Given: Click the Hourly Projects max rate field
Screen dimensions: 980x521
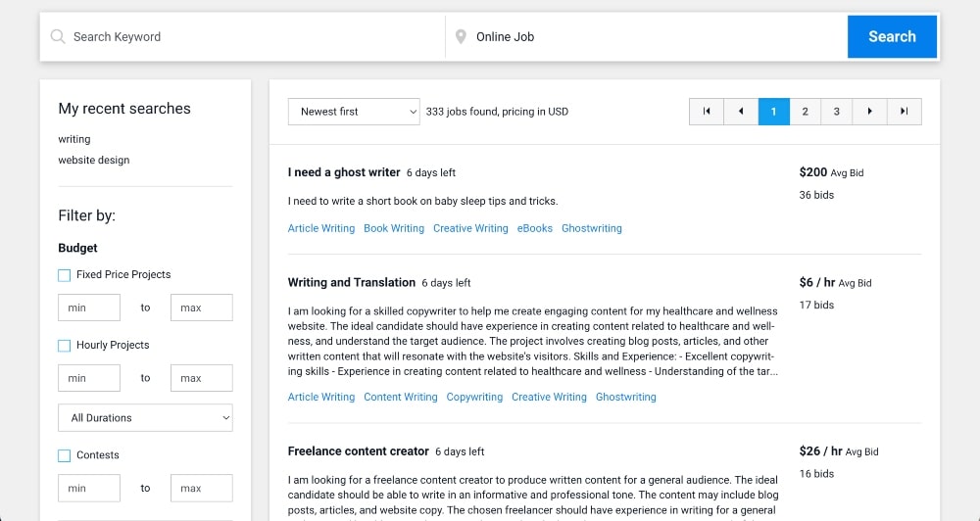Looking at the screenshot, I should pyautogui.click(x=201, y=378).
